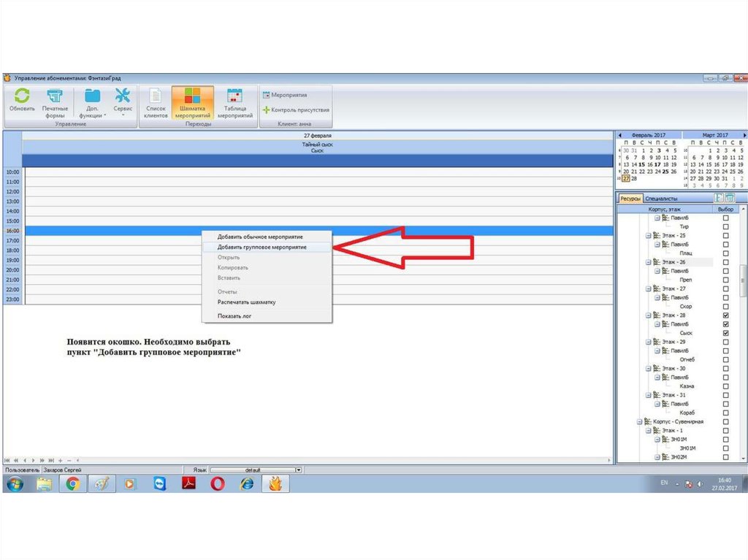Switch to the Специалисты tab
This screenshot has height=560, width=748.
(661, 199)
